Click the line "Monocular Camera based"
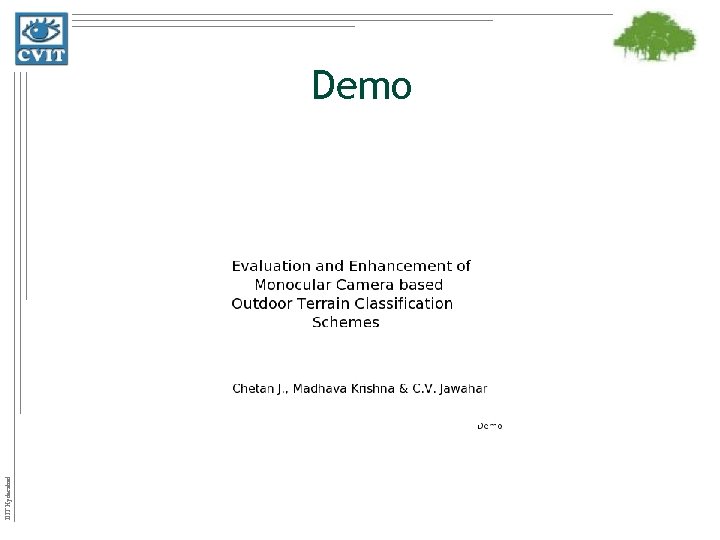Screen dimensions: 720x540 tap(349, 285)
